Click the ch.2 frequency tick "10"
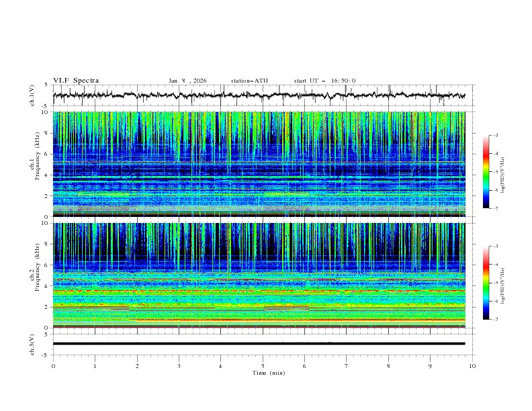The image size is (532, 411). 45,223
